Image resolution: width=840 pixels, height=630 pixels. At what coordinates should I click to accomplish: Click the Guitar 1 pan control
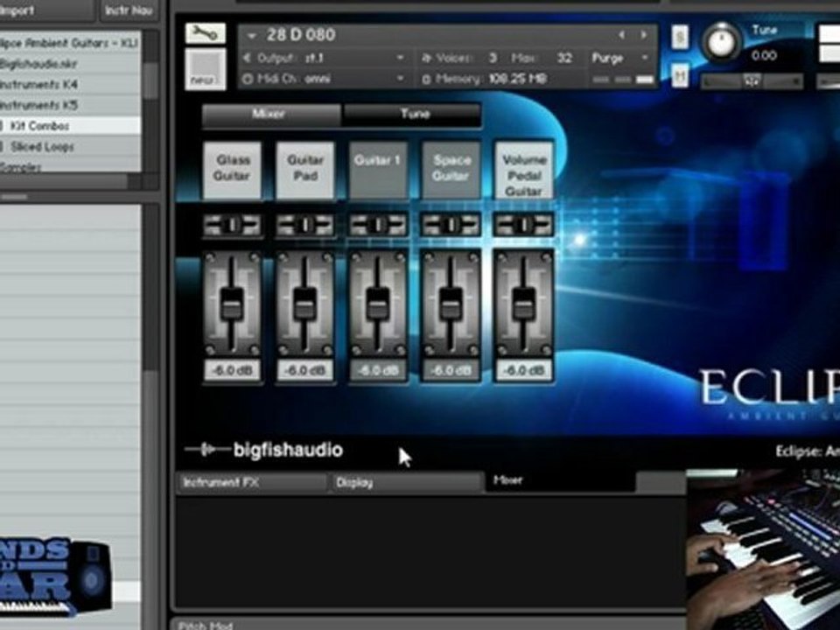click(x=378, y=225)
